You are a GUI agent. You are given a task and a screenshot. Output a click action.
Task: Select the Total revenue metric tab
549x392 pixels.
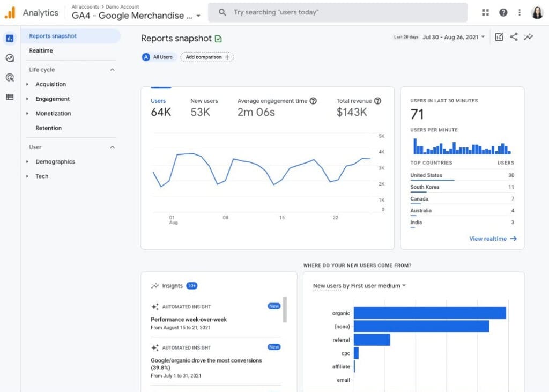pos(359,108)
